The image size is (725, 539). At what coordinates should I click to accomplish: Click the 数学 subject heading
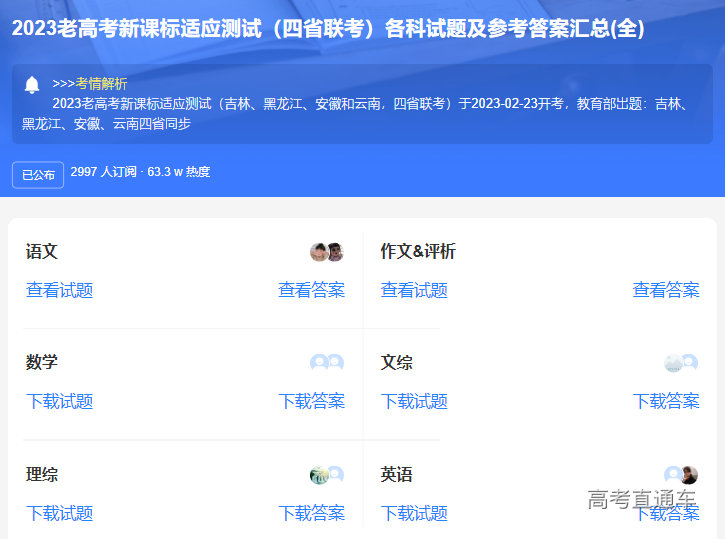pos(42,362)
